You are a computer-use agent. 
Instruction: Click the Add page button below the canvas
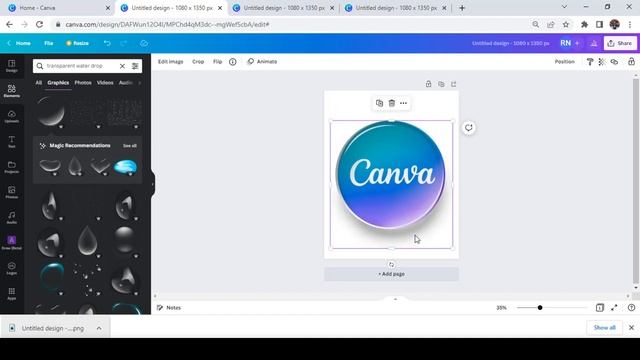pyautogui.click(x=391, y=274)
